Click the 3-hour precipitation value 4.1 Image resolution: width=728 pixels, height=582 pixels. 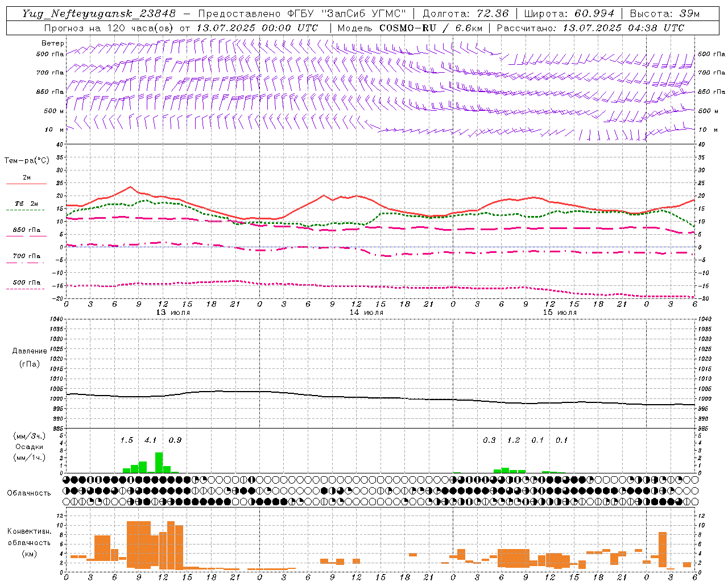coord(150,440)
